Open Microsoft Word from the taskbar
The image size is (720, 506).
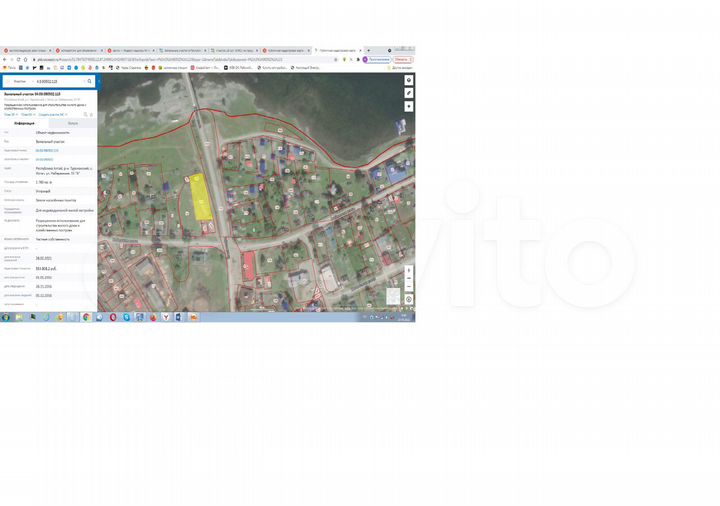[179, 317]
